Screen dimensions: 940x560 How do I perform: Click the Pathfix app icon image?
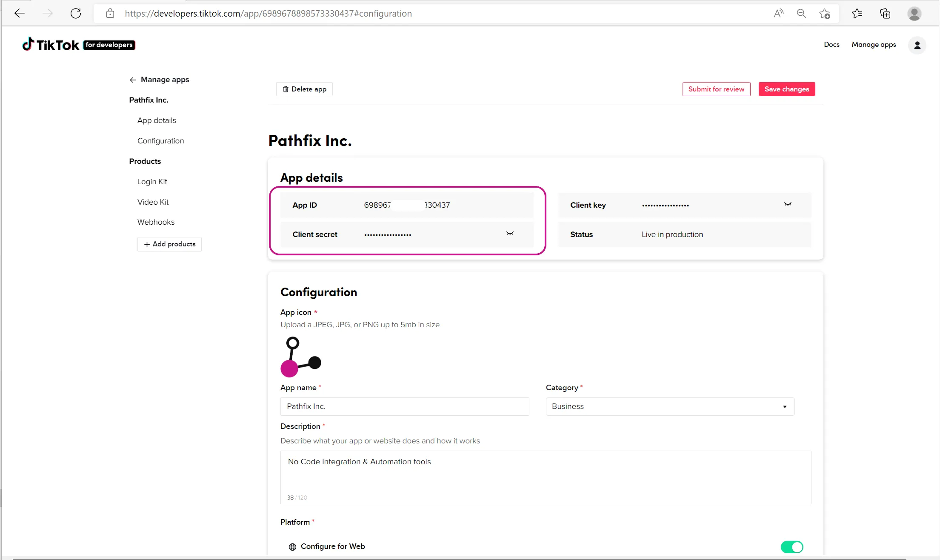coord(301,357)
